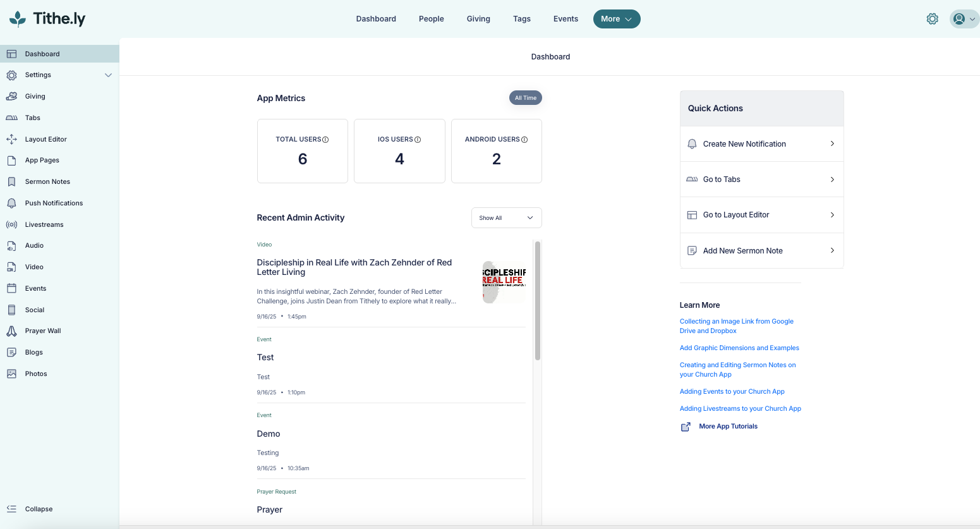Click the Total Users metric card value

303,159
